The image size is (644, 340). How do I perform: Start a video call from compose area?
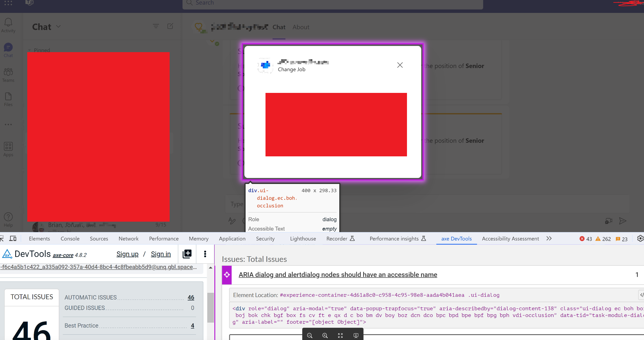coord(608,221)
